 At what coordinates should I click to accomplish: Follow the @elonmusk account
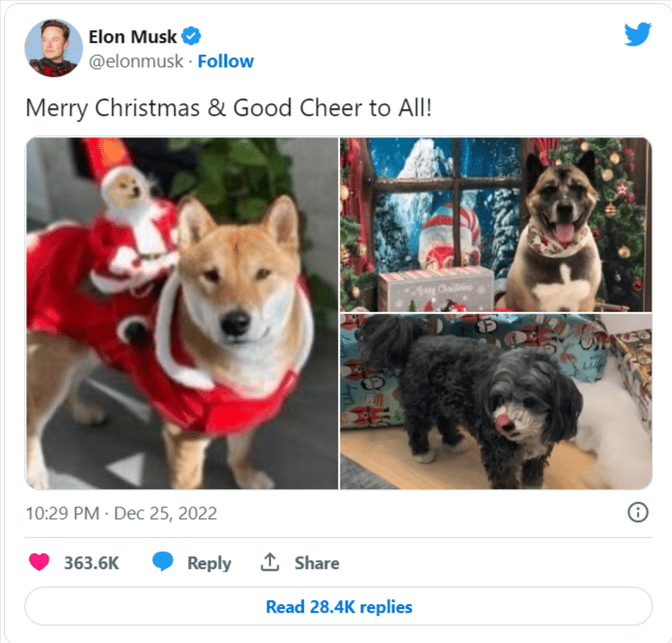(225, 61)
